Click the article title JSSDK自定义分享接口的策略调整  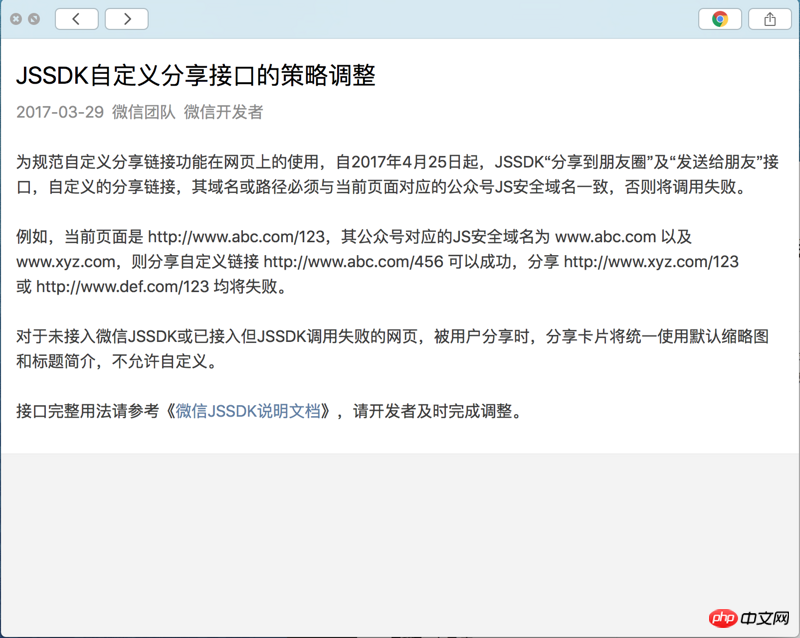196,76
